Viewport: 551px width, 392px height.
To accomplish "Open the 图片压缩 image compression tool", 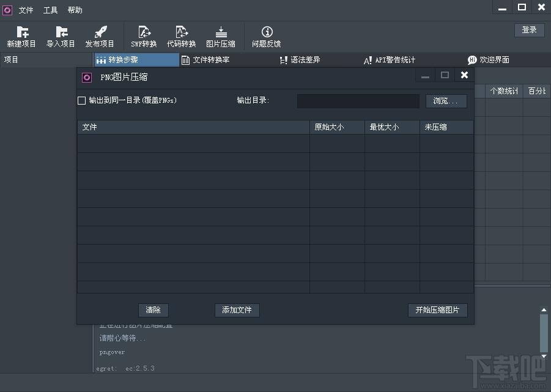I will click(221, 37).
